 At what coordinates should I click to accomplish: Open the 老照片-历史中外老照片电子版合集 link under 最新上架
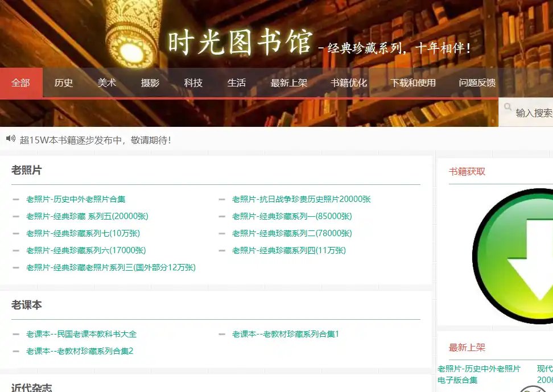pos(479,374)
